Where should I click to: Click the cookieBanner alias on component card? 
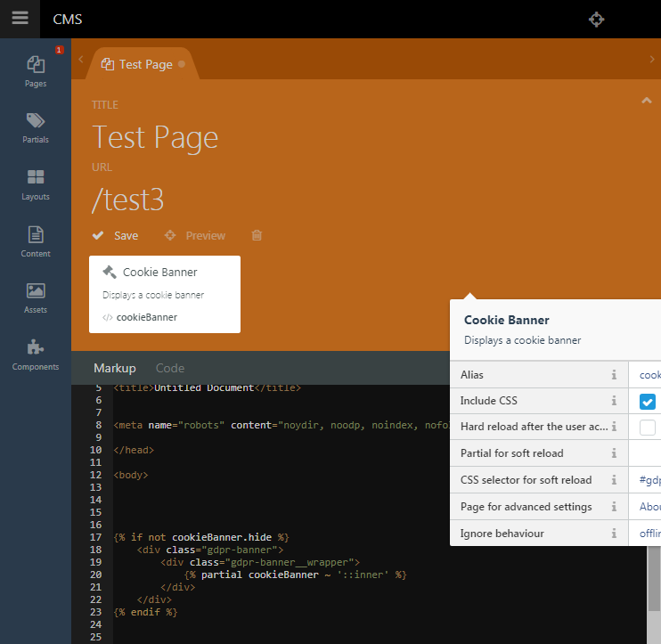pyautogui.click(x=147, y=317)
